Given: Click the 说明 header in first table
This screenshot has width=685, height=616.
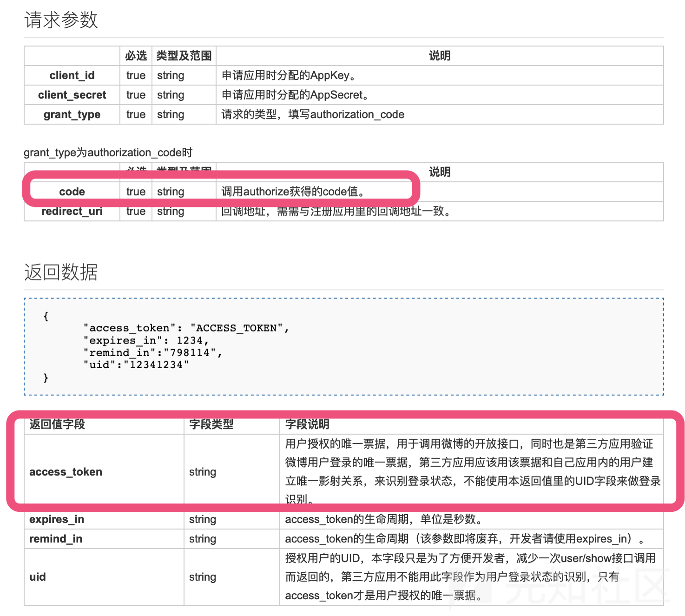Looking at the screenshot, I should pos(440,56).
